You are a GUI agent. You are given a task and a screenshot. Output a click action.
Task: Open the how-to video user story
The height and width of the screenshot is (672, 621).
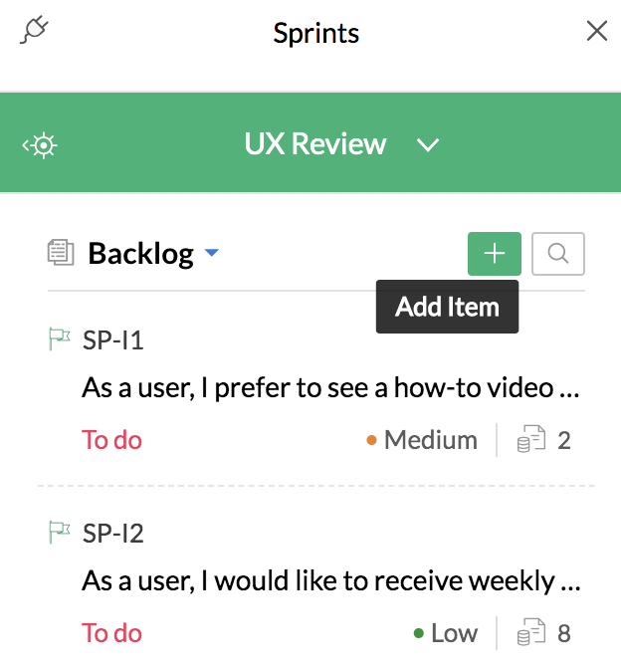[329, 388]
